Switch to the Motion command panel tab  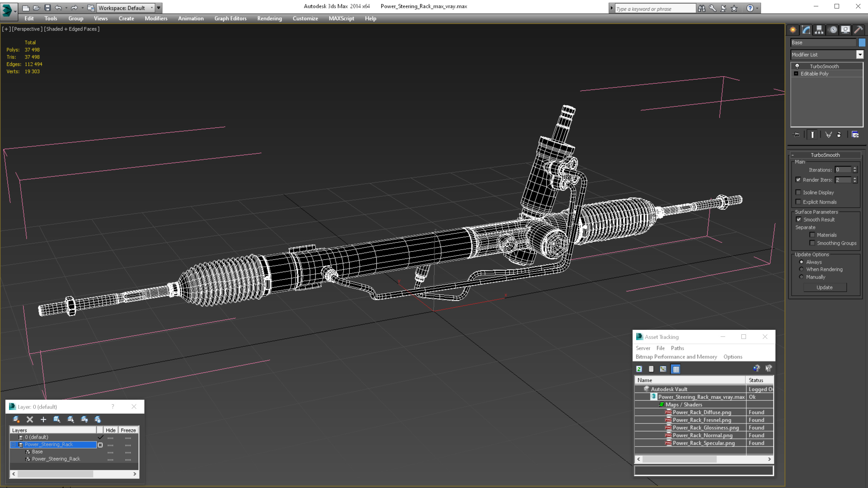coord(833,30)
